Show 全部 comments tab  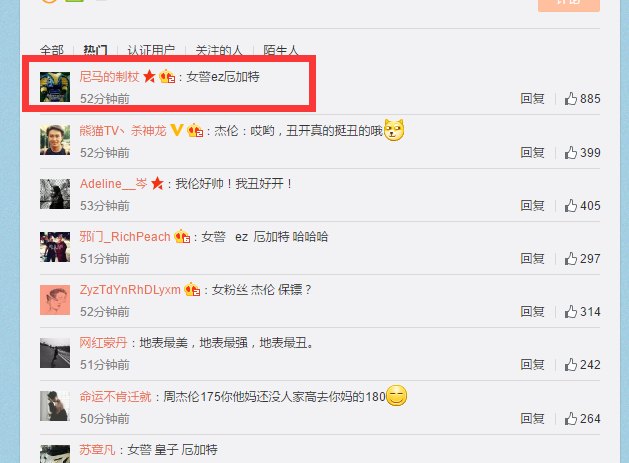click(52, 50)
